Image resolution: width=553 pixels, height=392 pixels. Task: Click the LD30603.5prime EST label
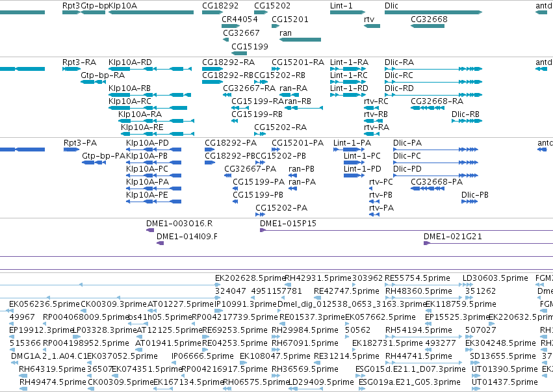point(495,278)
